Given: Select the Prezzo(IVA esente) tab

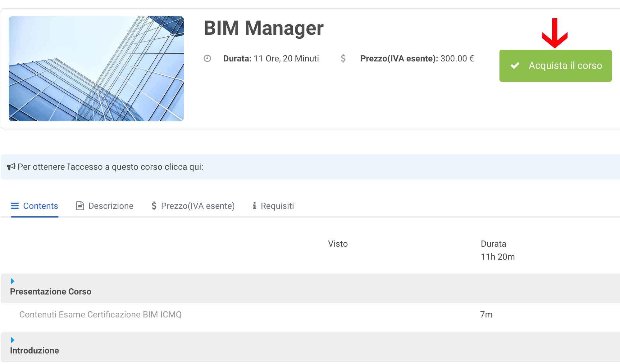Looking at the screenshot, I should [198, 206].
